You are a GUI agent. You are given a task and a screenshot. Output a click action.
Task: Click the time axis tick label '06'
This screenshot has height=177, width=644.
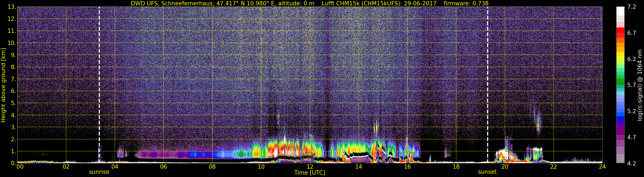[x=164, y=167]
